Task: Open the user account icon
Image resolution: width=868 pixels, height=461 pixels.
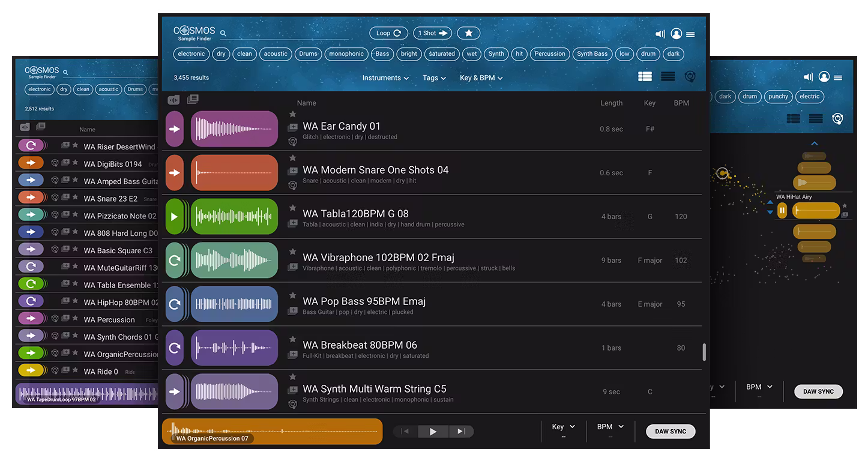Action: point(675,34)
